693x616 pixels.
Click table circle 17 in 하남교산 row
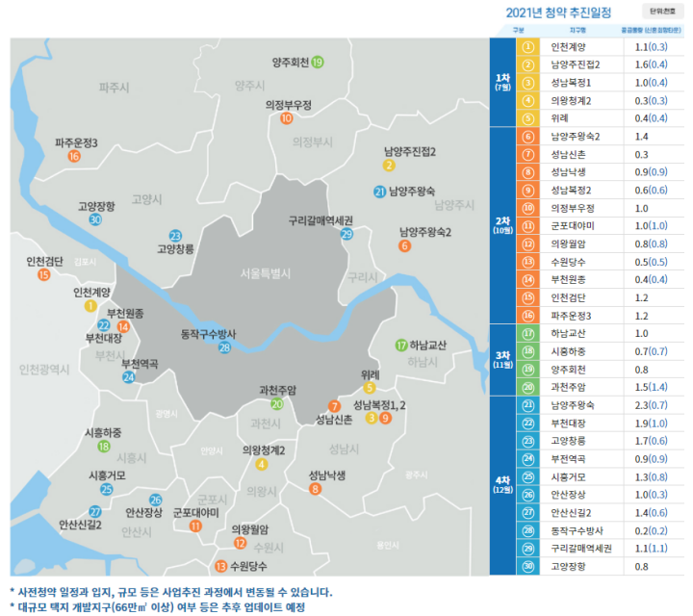coord(528,334)
